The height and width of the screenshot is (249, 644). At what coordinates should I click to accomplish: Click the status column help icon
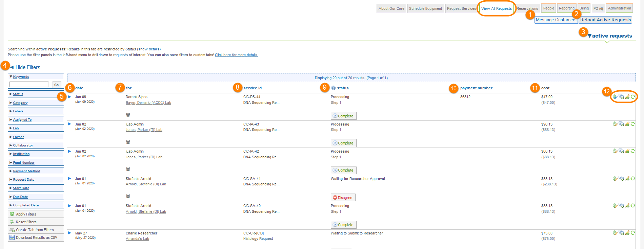(333, 88)
